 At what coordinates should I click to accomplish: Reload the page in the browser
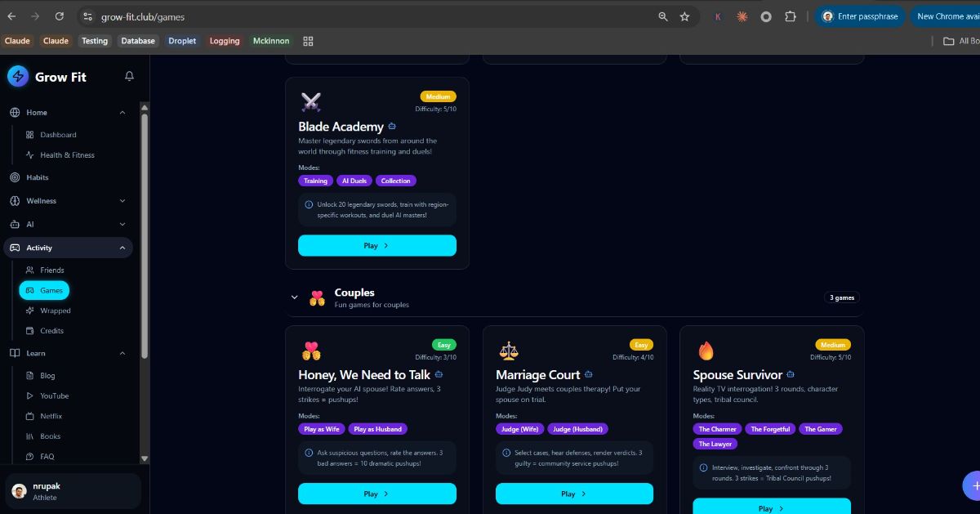pyautogui.click(x=59, y=16)
